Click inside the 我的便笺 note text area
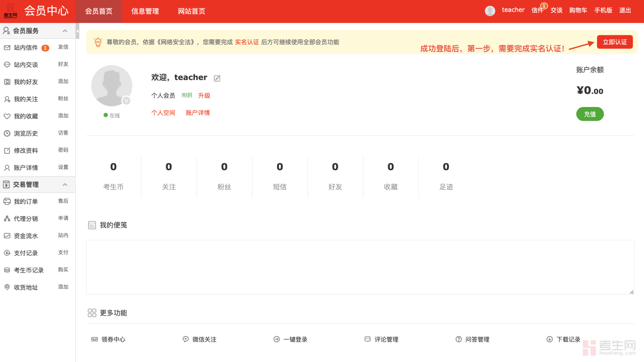 [360, 267]
